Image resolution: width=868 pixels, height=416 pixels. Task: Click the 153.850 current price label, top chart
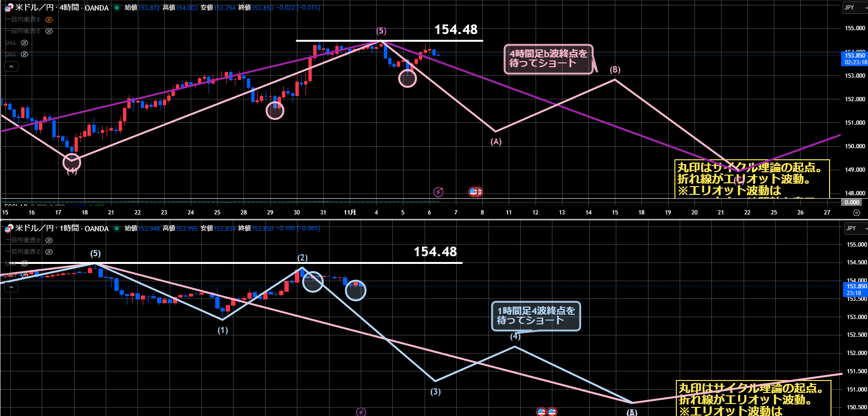855,56
